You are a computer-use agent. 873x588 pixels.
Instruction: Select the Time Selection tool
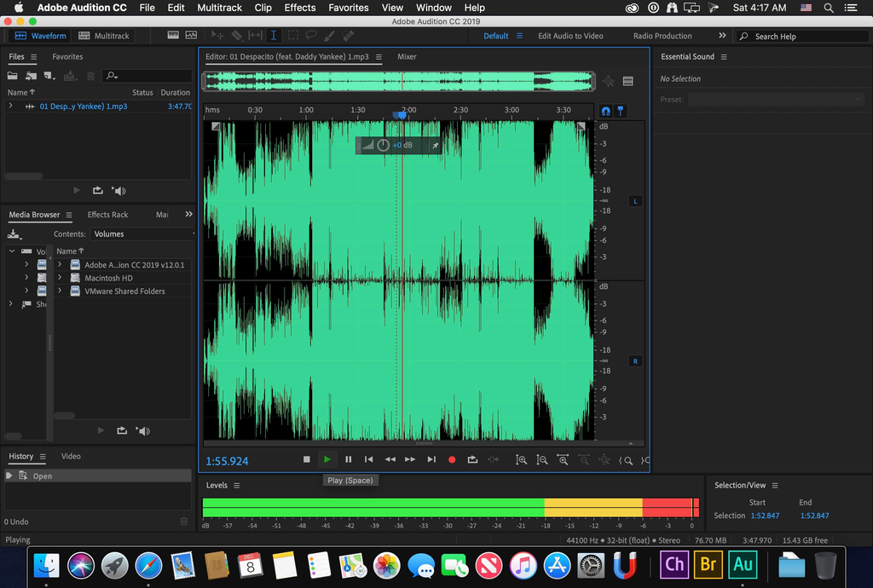(274, 36)
